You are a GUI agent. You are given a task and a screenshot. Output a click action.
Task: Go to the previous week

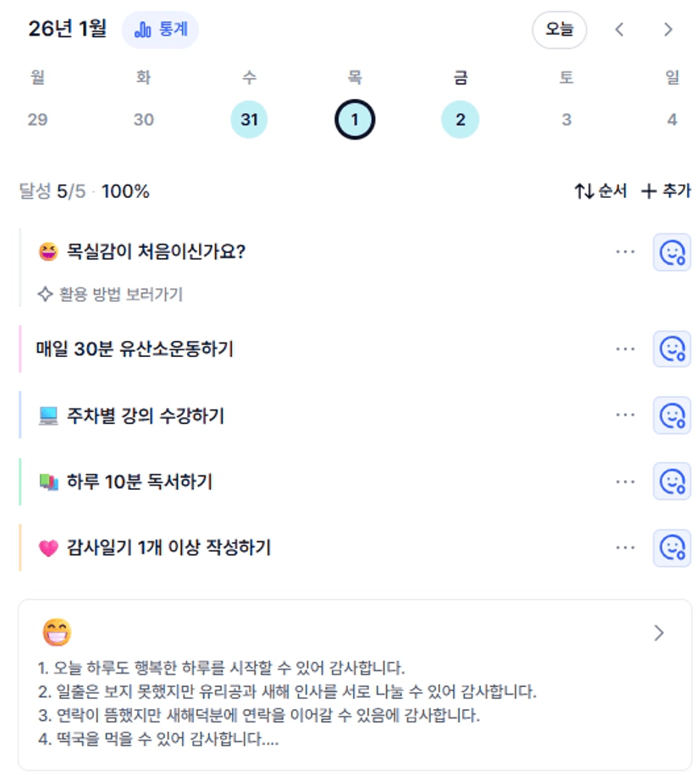pyautogui.click(x=620, y=30)
